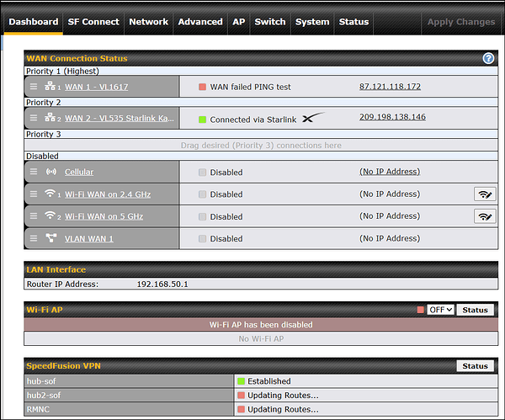Click the VLAN WAN 1 network icon
The image size is (505, 420).
coord(50,237)
